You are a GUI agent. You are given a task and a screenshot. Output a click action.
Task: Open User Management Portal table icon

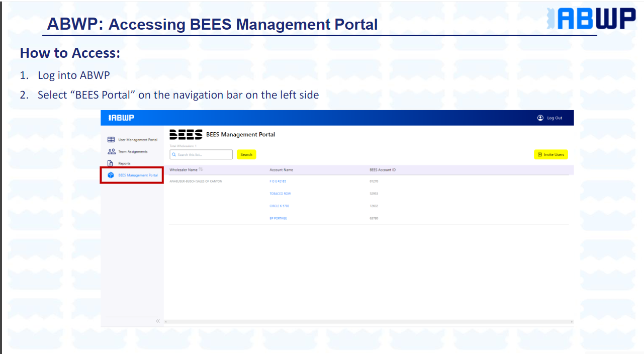[111, 140]
